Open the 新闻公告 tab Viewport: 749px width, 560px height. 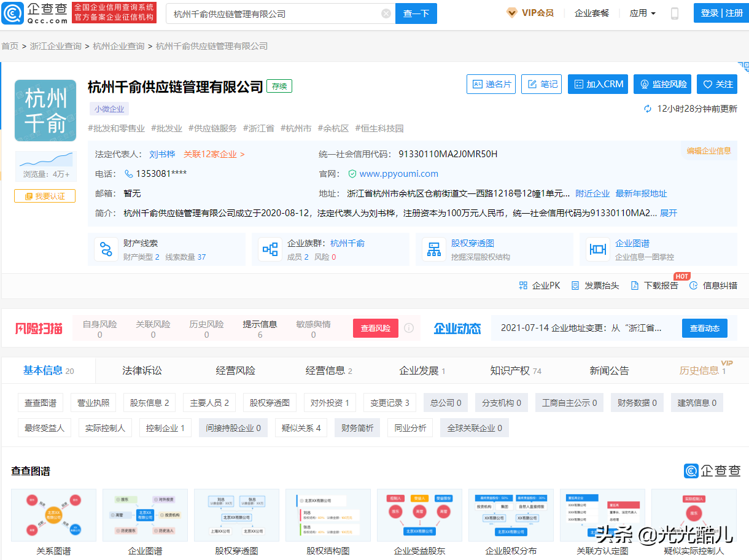point(609,370)
